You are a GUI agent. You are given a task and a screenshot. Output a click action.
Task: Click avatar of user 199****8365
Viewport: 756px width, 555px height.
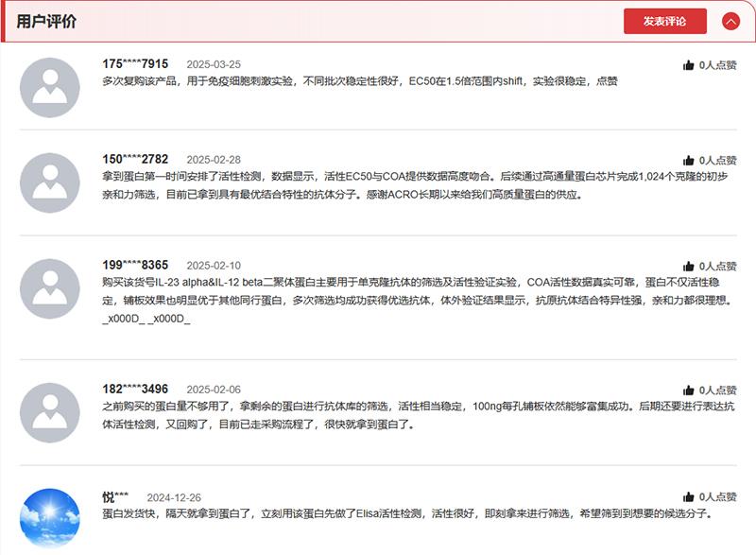tap(50, 288)
